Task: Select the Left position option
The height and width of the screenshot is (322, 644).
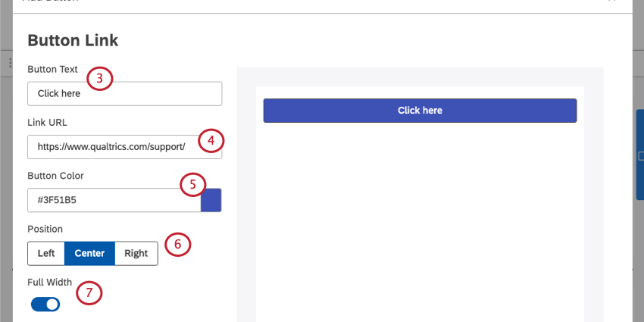Action: pos(46,253)
